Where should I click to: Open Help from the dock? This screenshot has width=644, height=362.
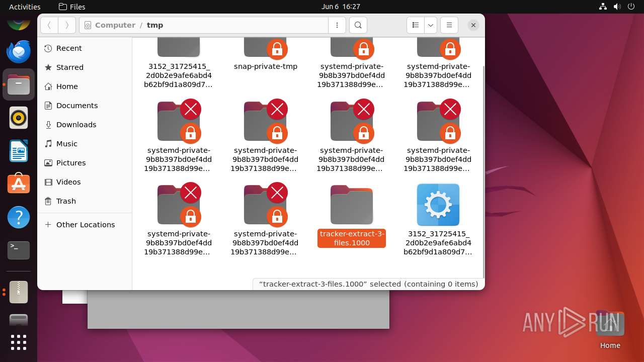pyautogui.click(x=19, y=217)
